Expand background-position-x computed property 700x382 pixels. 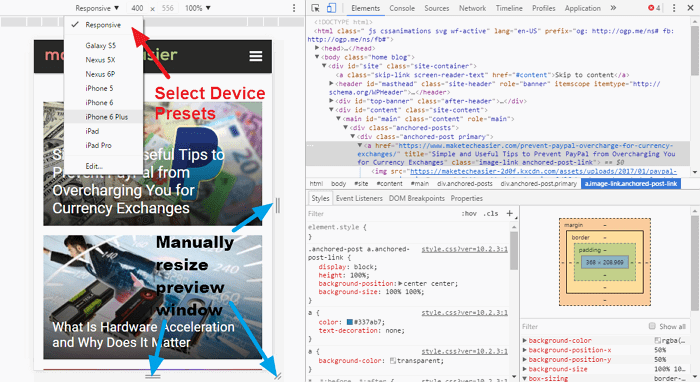pyautogui.click(x=525, y=350)
